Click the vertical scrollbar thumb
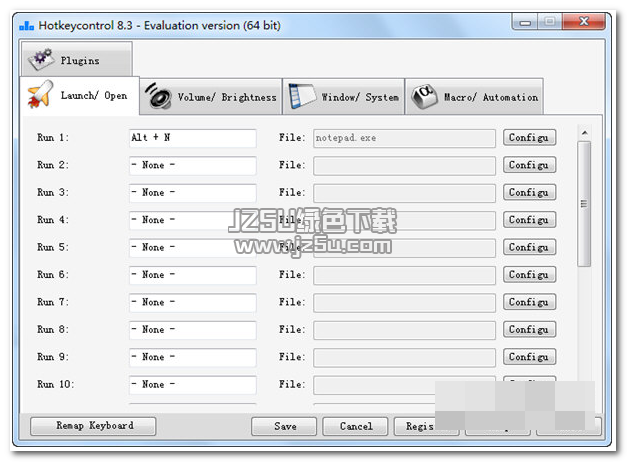Viewport: 627px width, 462px height. pyautogui.click(x=584, y=204)
